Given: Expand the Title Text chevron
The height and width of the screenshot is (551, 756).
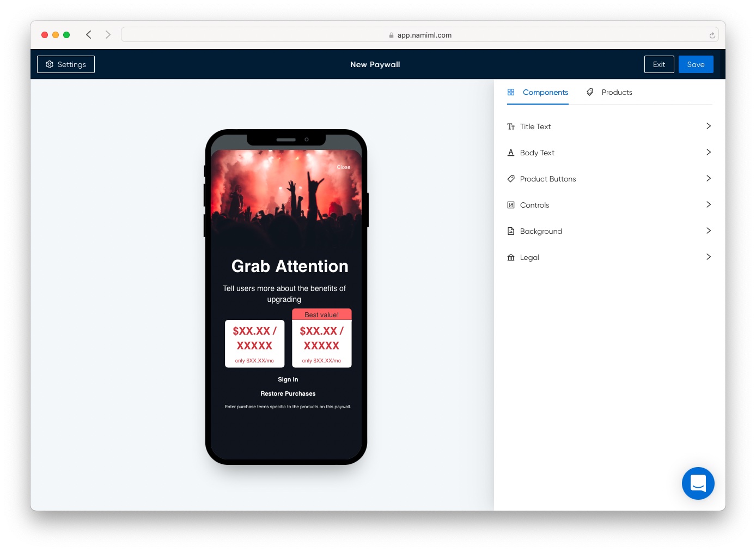Looking at the screenshot, I should coord(709,126).
